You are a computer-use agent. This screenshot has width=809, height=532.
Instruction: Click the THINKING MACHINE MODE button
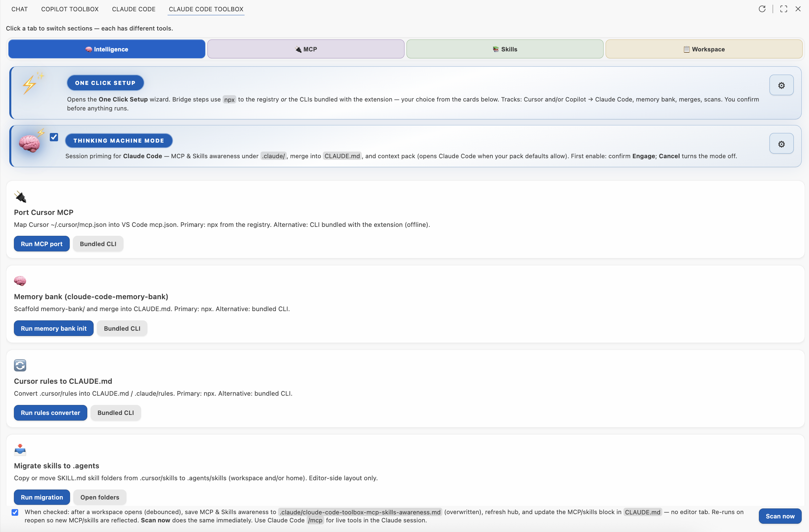pos(119,141)
